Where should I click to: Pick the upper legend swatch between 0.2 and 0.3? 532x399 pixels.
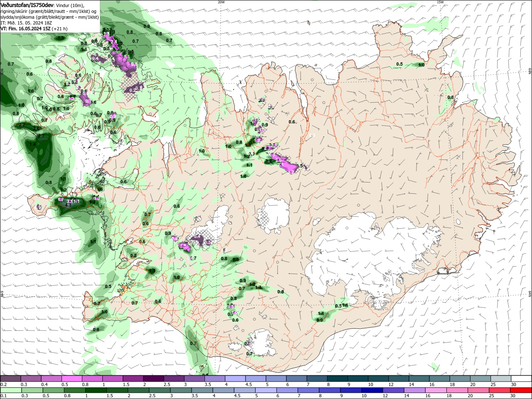click(10, 379)
